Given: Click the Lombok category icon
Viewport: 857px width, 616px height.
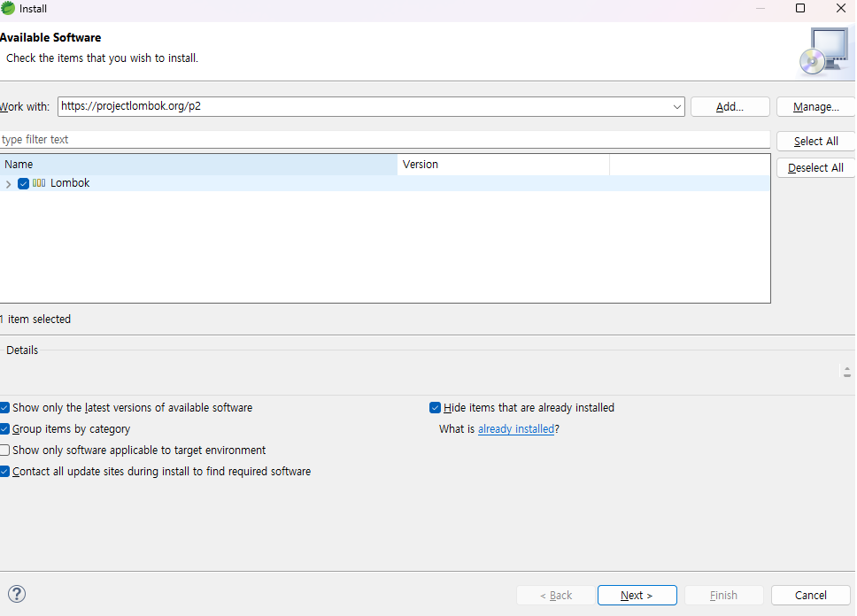Looking at the screenshot, I should 39,183.
